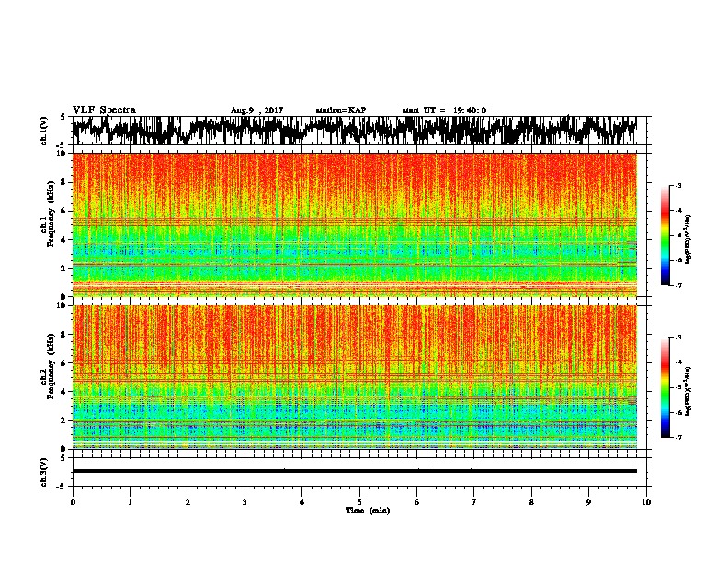Click the "2" kHz tick on ch.2 frequency axis
Viewport: 728px width, 563px height.
[x=65, y=420]
